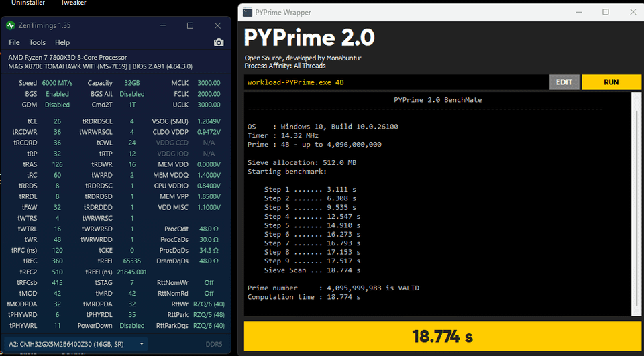Maximize the ZenTimings window
The width and height of the screenshot is (644, 356).
(190, 25)
